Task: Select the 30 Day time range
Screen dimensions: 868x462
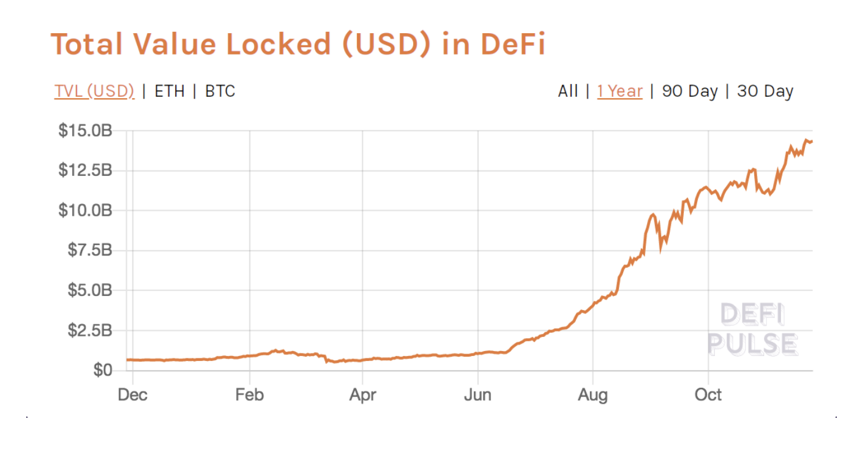Action: point(765,91)
